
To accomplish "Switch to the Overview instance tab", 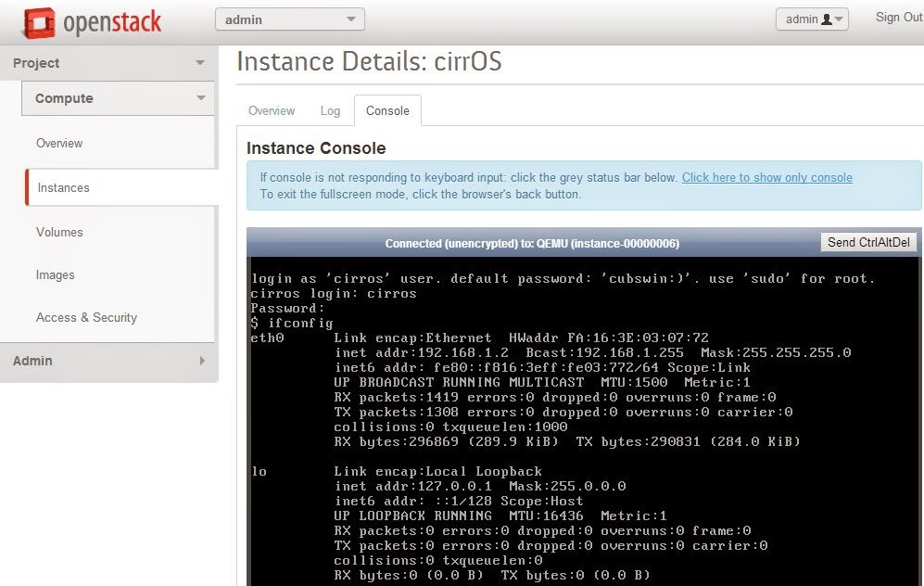I will pyautogui.click(x=271, y=111).
